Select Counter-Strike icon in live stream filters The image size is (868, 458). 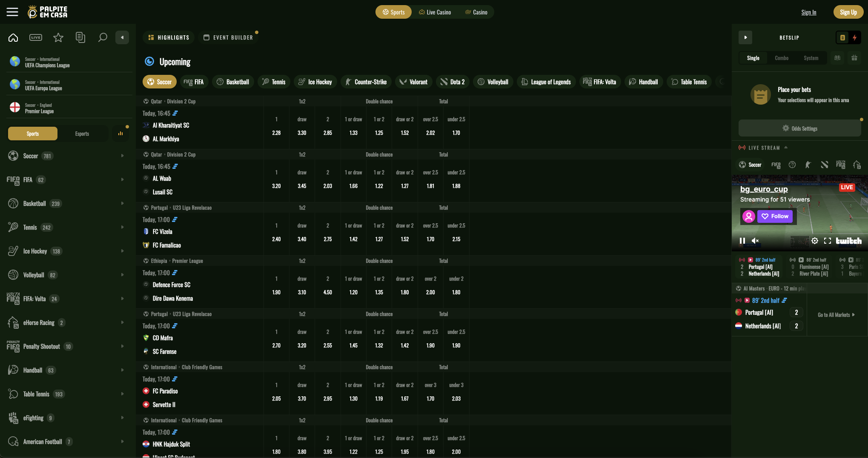point(808,165)
